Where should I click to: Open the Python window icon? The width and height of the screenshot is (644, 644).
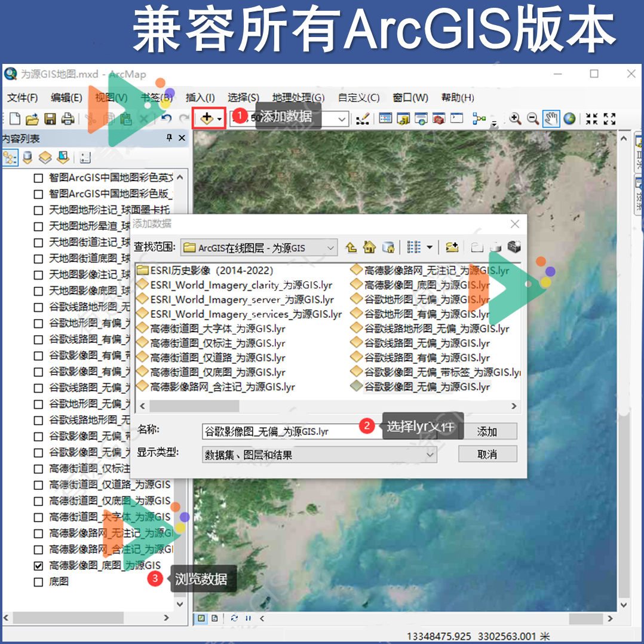click(456, 119)
